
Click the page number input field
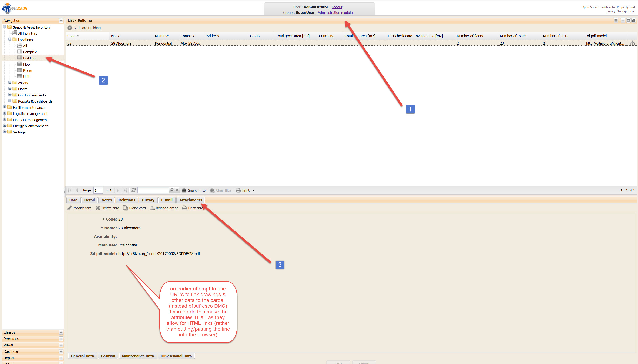(98, 190)
